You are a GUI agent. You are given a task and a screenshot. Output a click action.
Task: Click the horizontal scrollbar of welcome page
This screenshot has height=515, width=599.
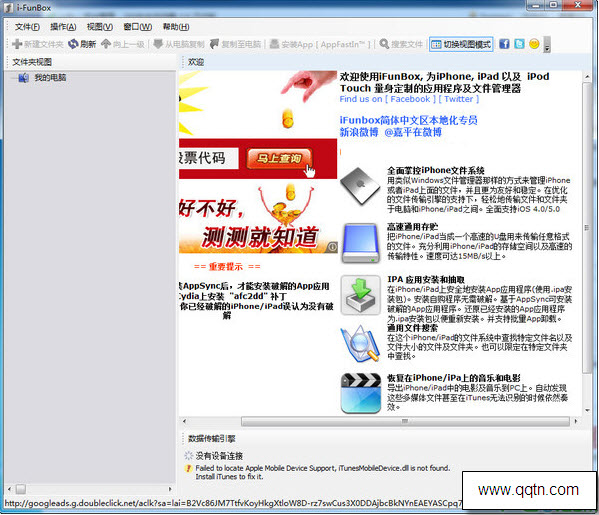(x=405, y=421)
